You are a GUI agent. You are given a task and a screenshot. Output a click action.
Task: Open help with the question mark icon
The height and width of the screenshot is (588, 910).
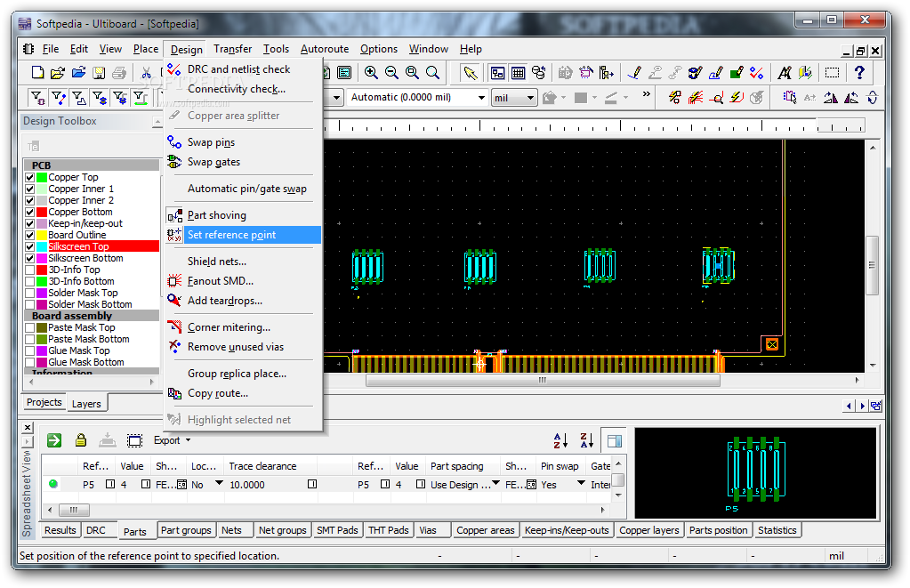coord(859,73)
